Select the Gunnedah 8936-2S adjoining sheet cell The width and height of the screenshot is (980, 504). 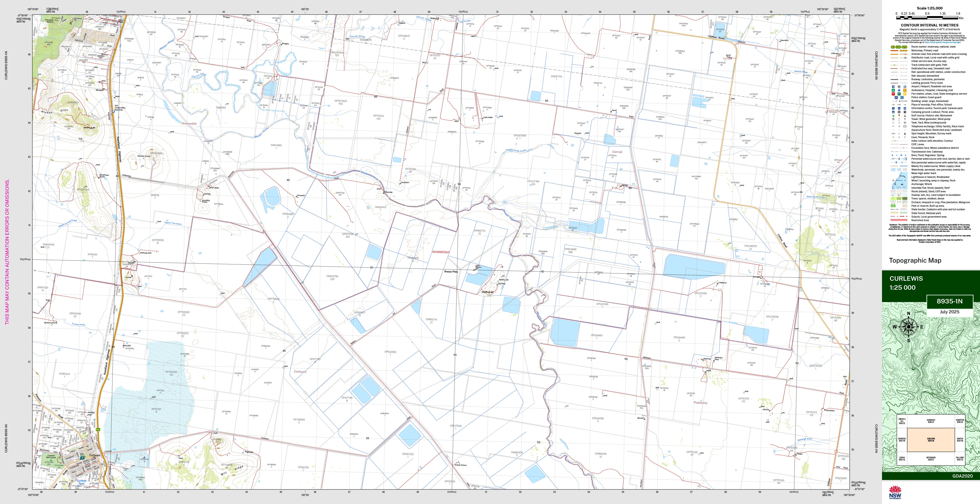tap(931, 421)
